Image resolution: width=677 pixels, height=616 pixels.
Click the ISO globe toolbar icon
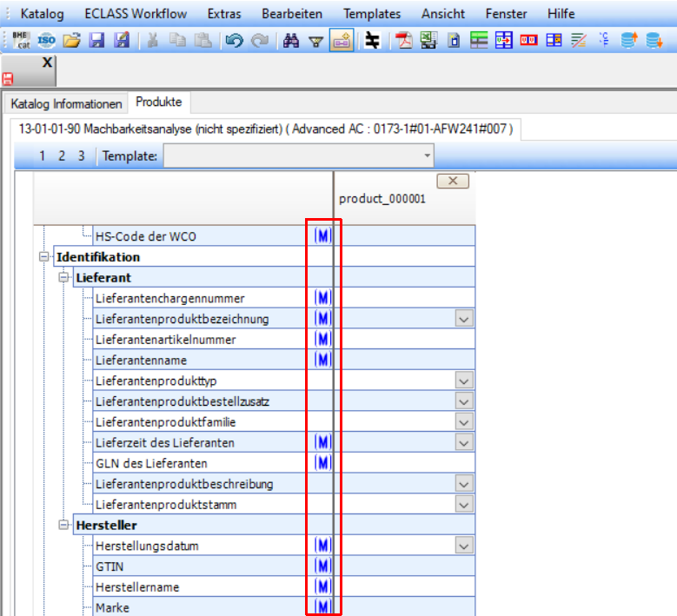(x=47, y=41)
